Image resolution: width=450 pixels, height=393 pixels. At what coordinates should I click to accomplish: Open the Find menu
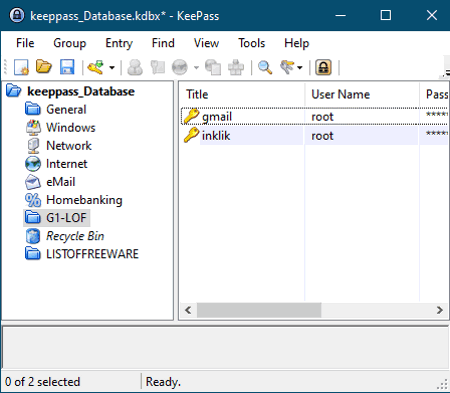coord(163,43)
